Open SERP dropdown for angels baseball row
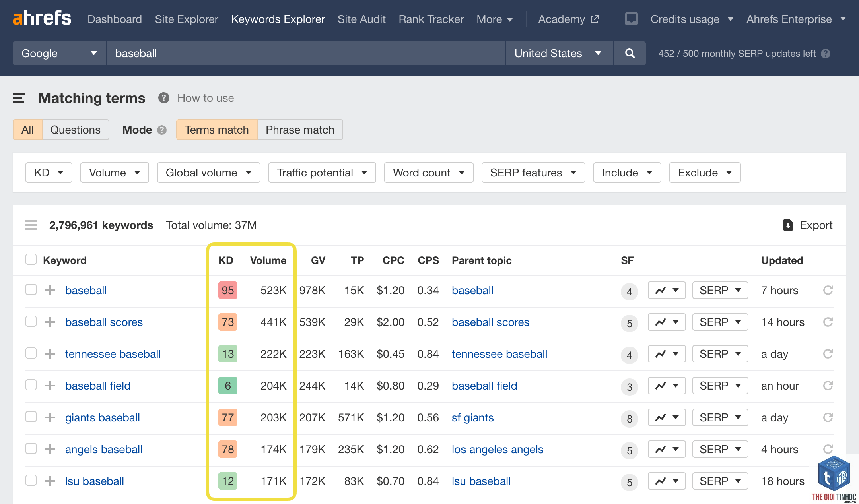 (720, 449)
